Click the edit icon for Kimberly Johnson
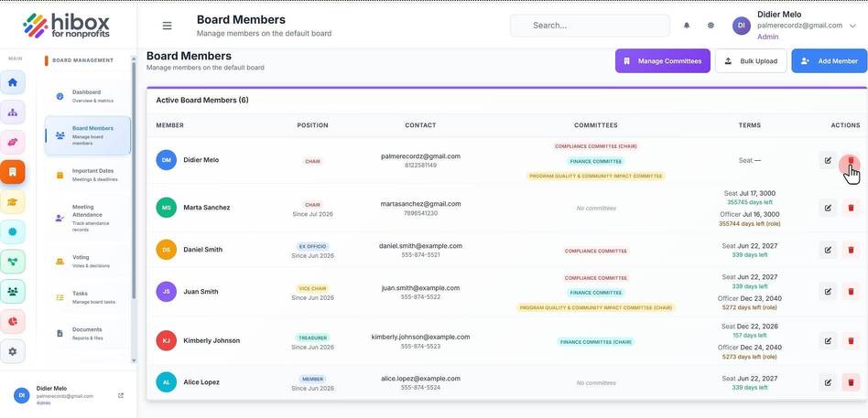868x418 pixels. (828, 340)
